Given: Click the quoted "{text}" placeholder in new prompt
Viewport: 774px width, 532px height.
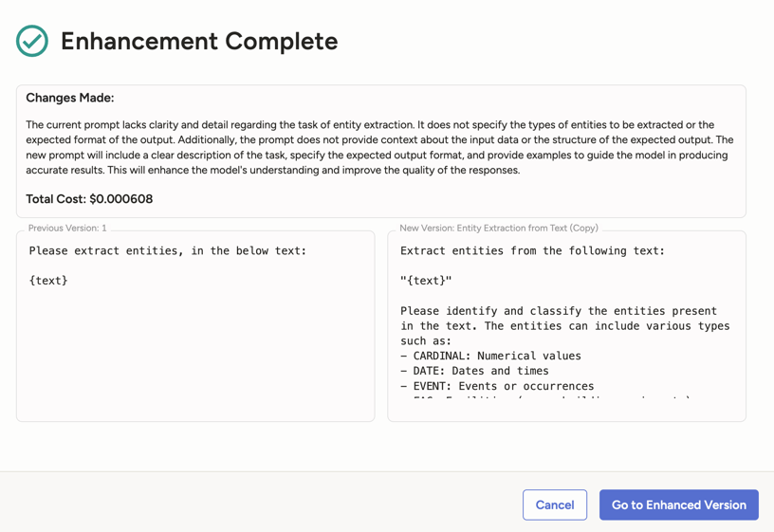Looking at the screenshot, I should click(x=426, y=281).
